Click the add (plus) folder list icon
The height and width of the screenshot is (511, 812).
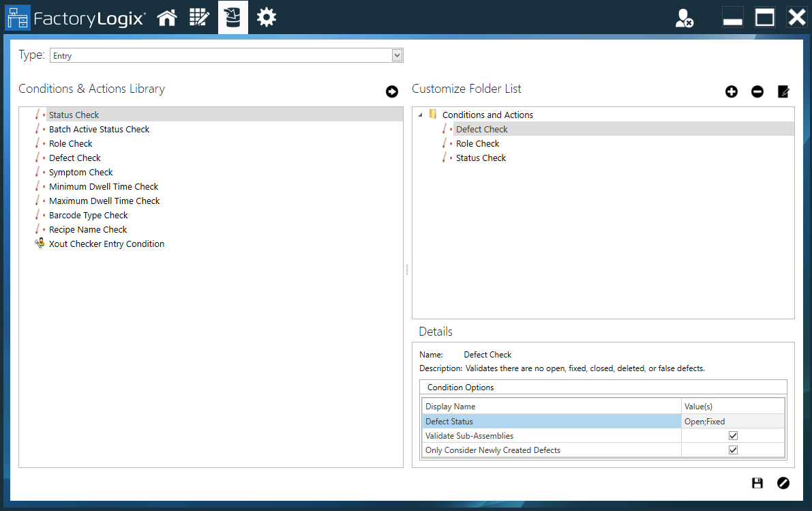click(x=732, y=91)
